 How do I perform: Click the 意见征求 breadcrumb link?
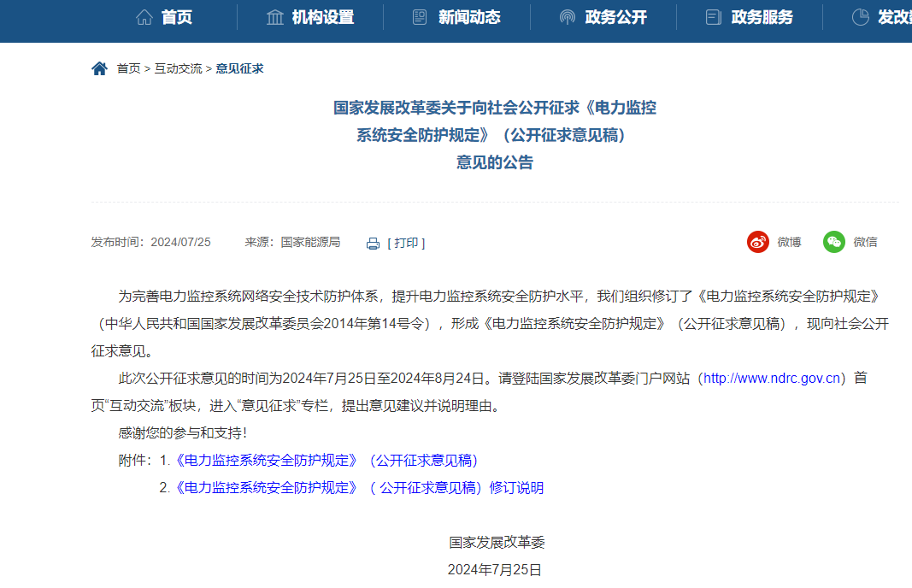tap(239, 68)
